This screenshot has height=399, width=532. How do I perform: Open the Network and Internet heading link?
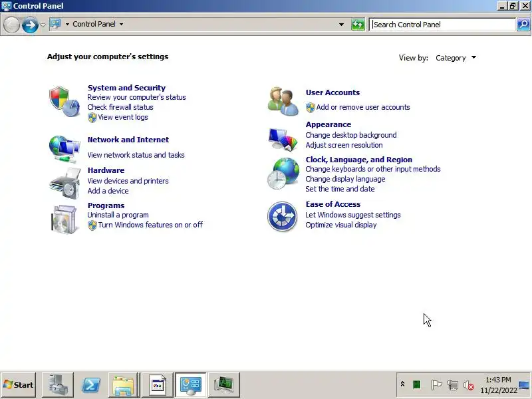tap(128, 140)
